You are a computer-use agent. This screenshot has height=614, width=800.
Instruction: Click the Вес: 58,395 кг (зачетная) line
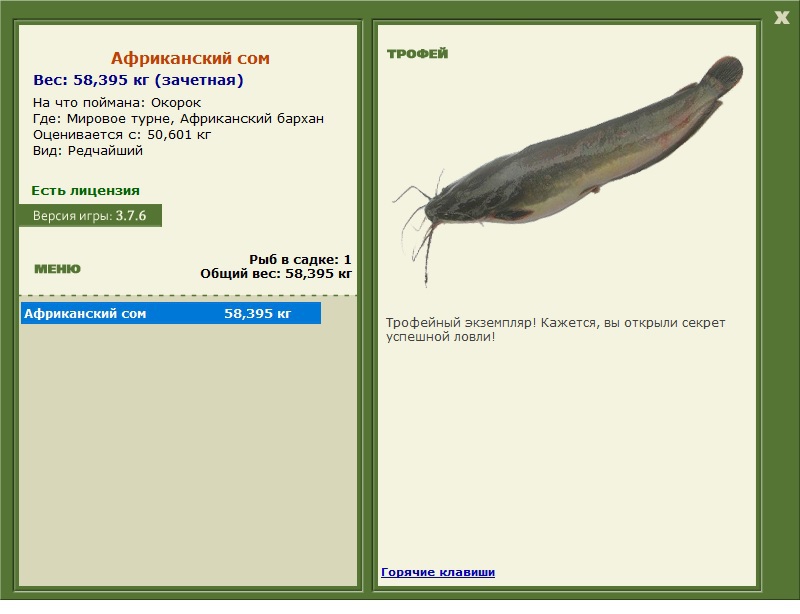[138, 80]
